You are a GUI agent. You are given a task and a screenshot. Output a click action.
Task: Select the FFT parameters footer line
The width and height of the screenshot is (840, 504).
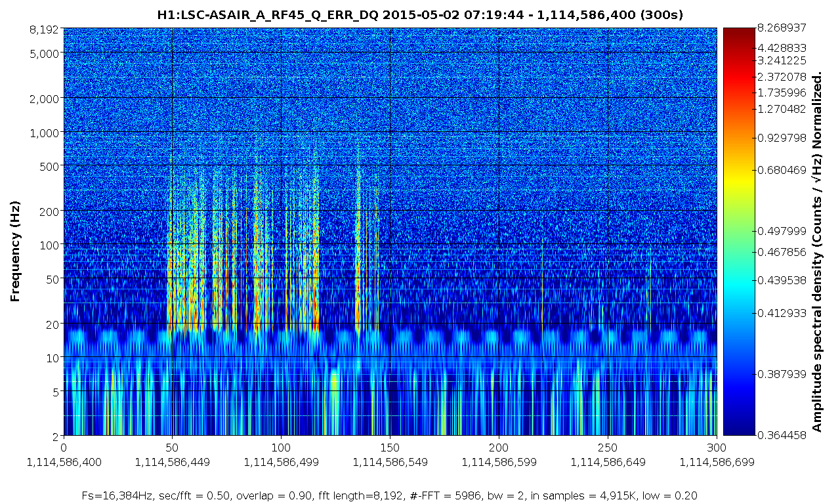click(390, 495)
